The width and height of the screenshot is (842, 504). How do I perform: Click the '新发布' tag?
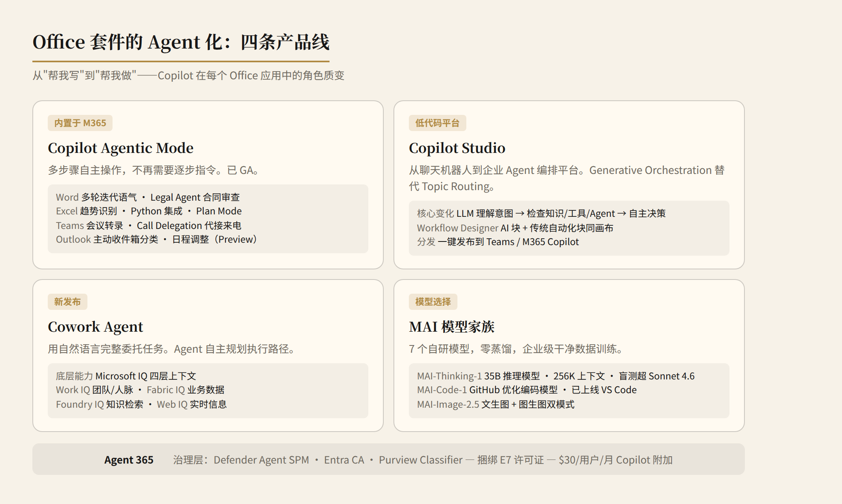click(x=67, y=302)
